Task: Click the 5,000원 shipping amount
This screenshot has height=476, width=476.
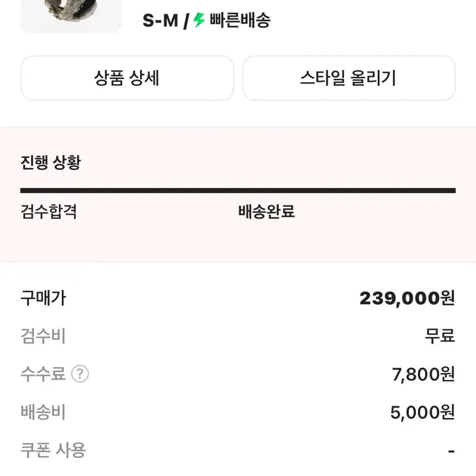Action: 422,412
